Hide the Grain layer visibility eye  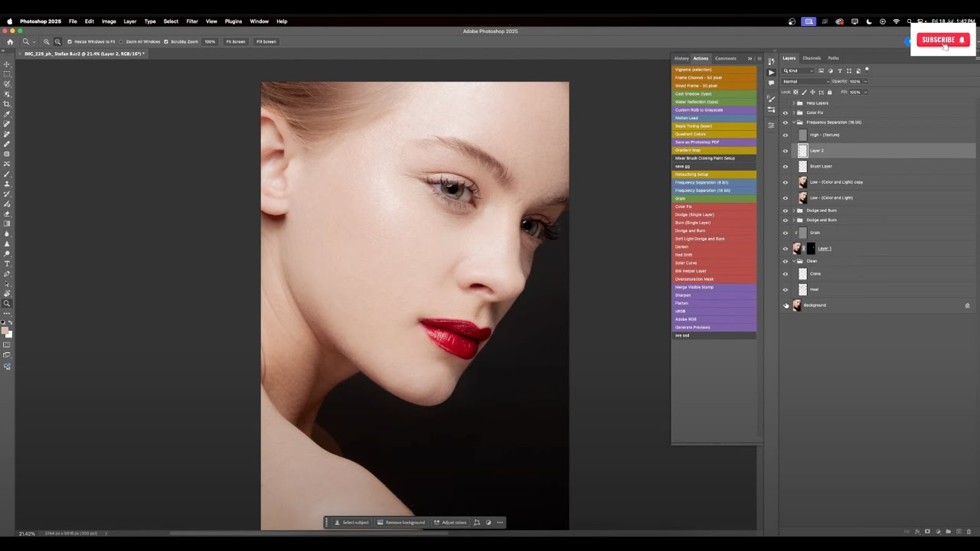click(785, 233)
